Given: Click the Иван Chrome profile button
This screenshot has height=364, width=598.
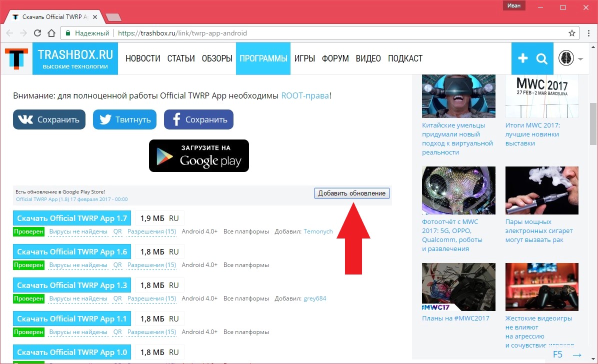Looking at the screenshot, I should pos(513,5).
